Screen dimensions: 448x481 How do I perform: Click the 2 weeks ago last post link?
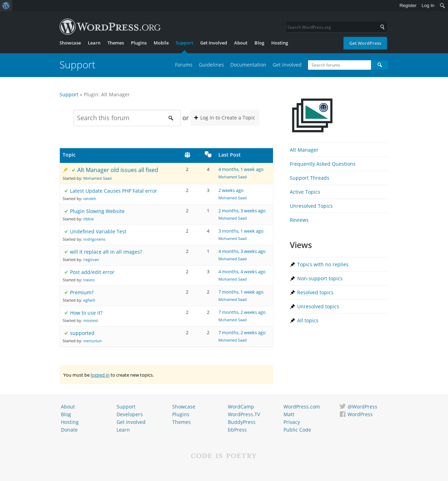pos(231,191)
